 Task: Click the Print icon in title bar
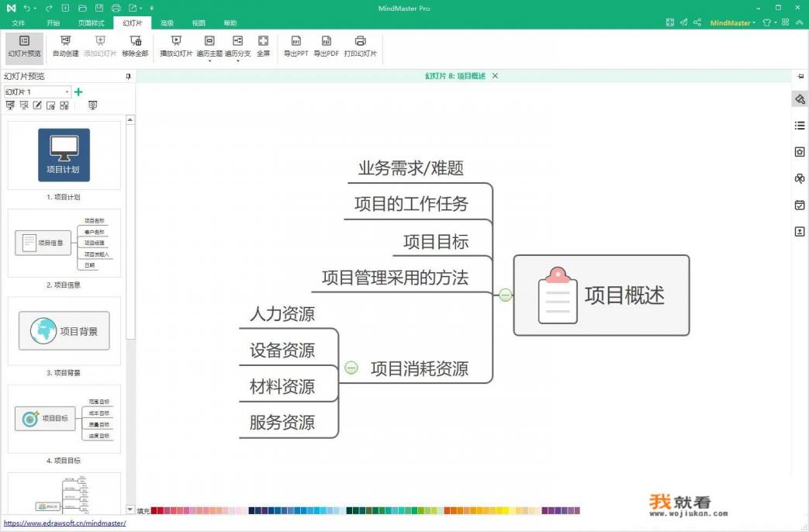click(x=116, y=9)
